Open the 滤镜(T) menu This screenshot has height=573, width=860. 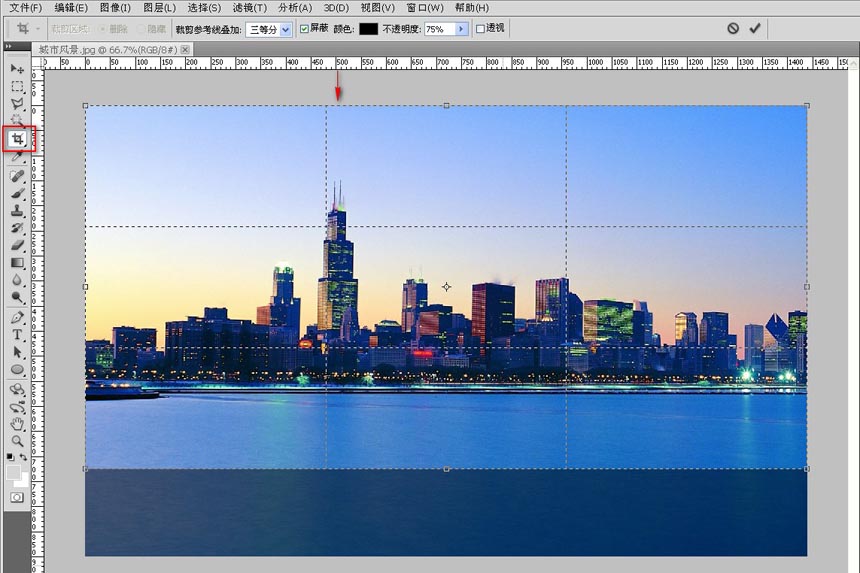coord(248,8)
